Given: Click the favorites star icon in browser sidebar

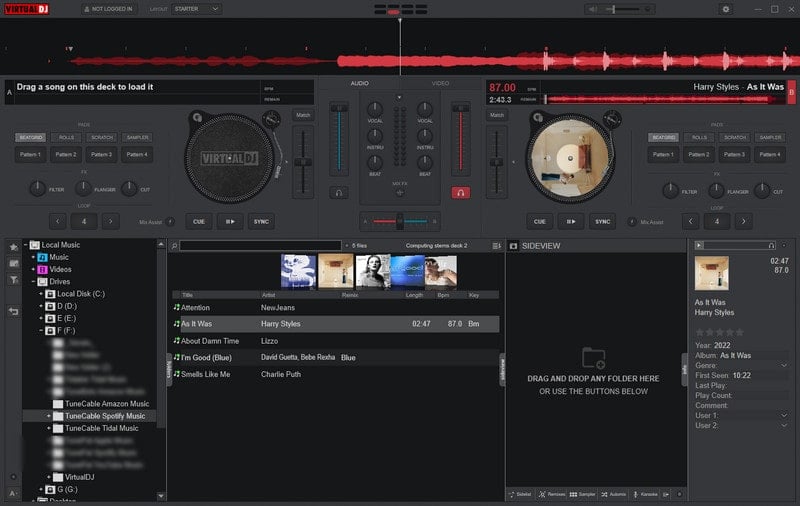Looking at the screenshot, I should tap(14, 247).
